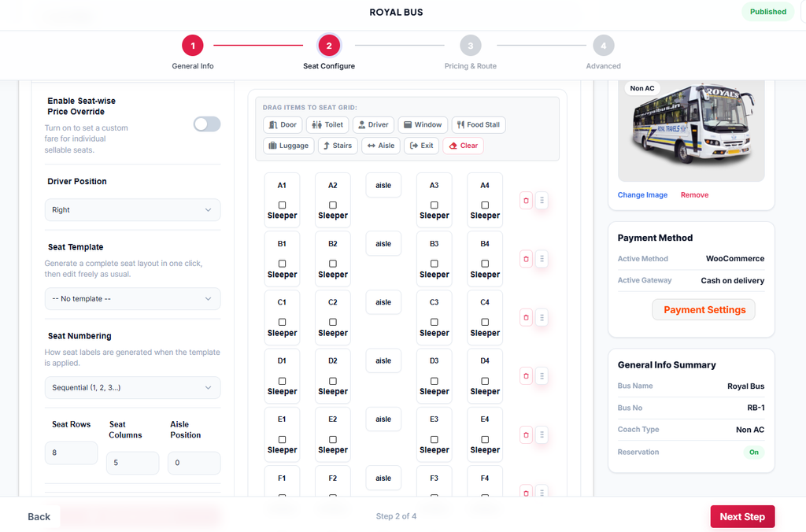The width and height of the screenshot is (806, 532).
Task: Grab the drag handle for row A
Action: [542, 201]
